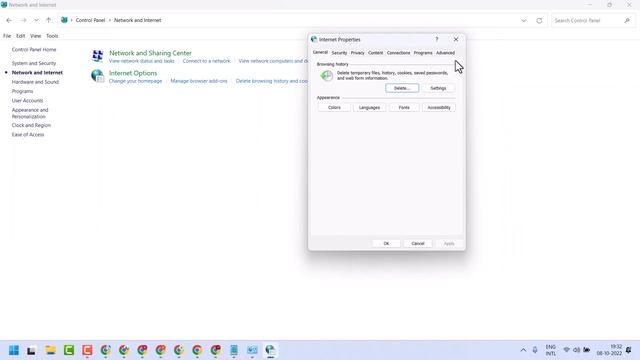This screenshot has width=640, height=360.
Task: Click Change your homepage link
Action: [x=136, y=81]
